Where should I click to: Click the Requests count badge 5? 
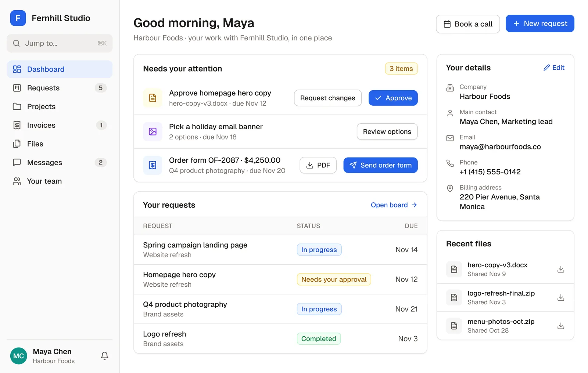pos(101,88)
